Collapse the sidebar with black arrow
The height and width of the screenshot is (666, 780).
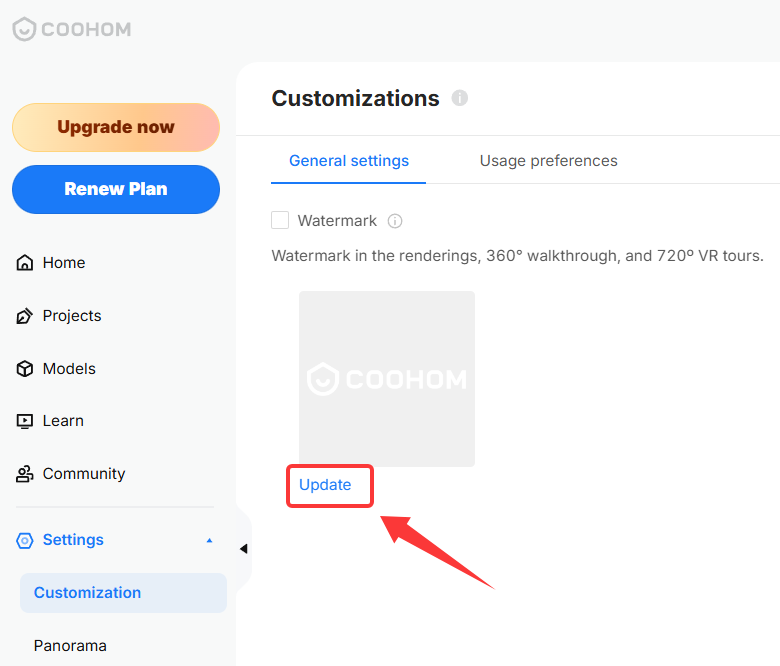click(x=243, y=549)
